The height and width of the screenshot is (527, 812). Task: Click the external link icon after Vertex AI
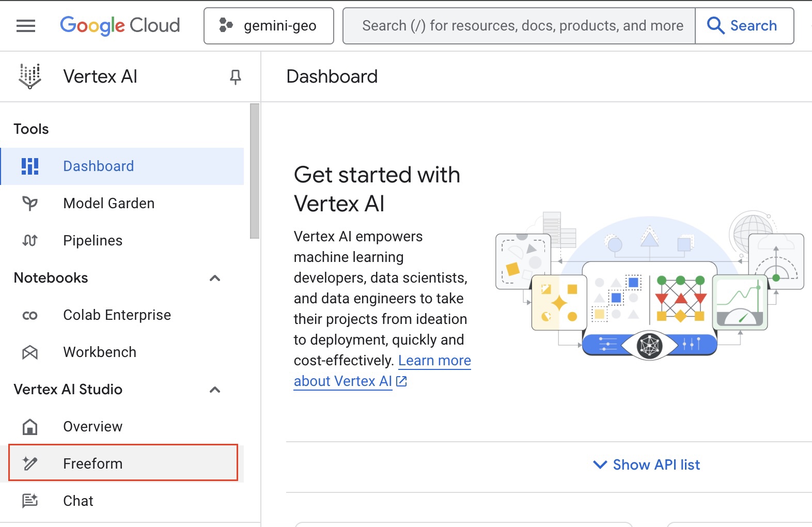(402, 381)
